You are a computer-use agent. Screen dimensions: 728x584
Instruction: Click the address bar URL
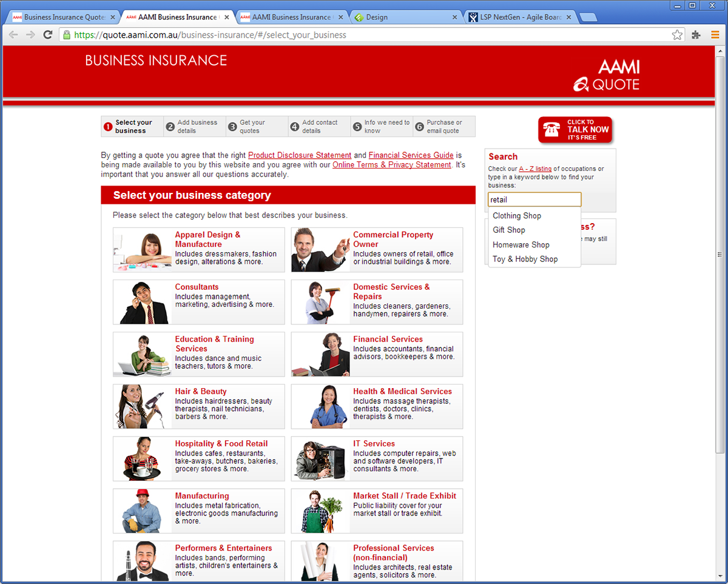coord(210,35)
